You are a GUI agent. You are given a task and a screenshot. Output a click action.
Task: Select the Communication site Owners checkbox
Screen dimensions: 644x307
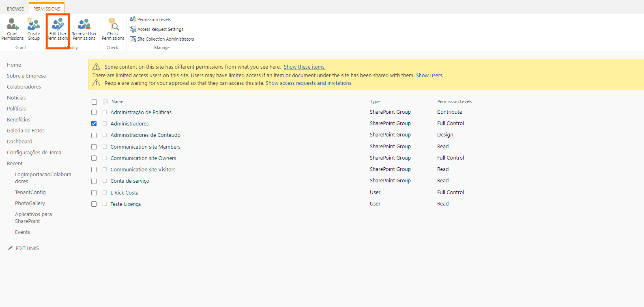94,158
